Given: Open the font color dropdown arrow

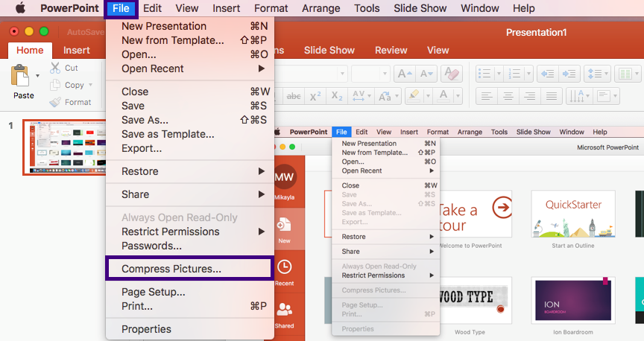Looking at the screenshot, I should (458, 96).
